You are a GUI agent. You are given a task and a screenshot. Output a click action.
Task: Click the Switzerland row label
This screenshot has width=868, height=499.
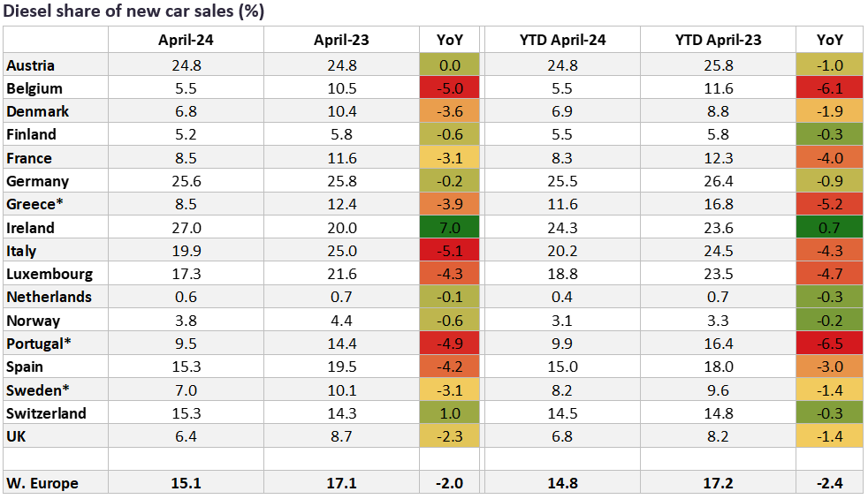coord(46,412)
